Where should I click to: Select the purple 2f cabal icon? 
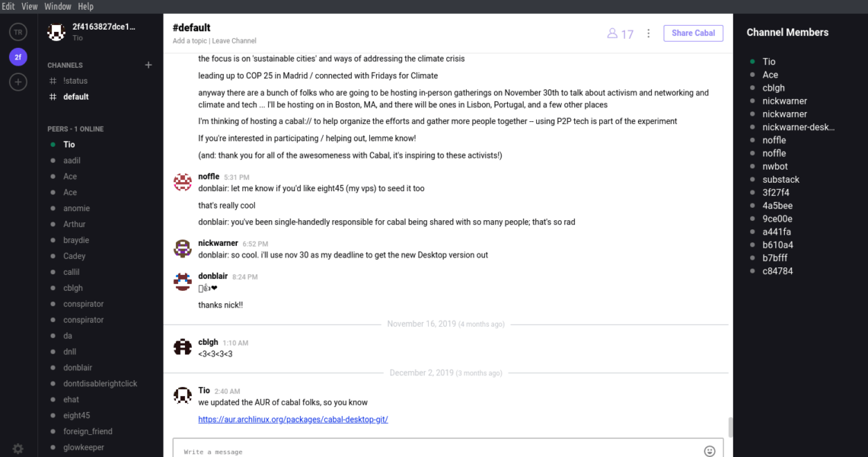point(18,56)
